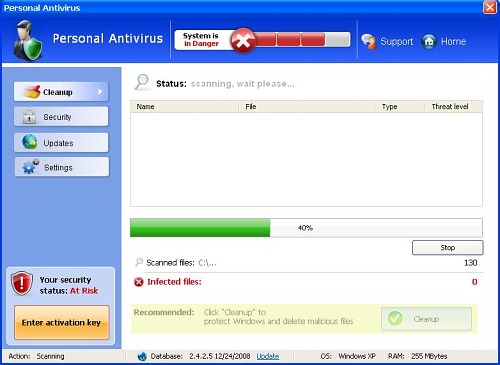500x365 pixels.
Task: Click the recommended Cleanup button
Action: 426,319
